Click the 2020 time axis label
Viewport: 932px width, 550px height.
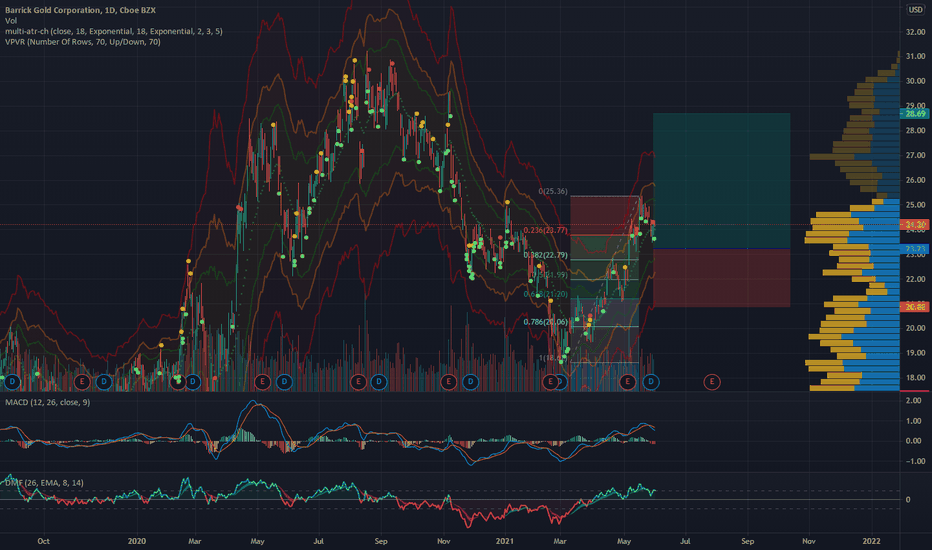[137, 541]
